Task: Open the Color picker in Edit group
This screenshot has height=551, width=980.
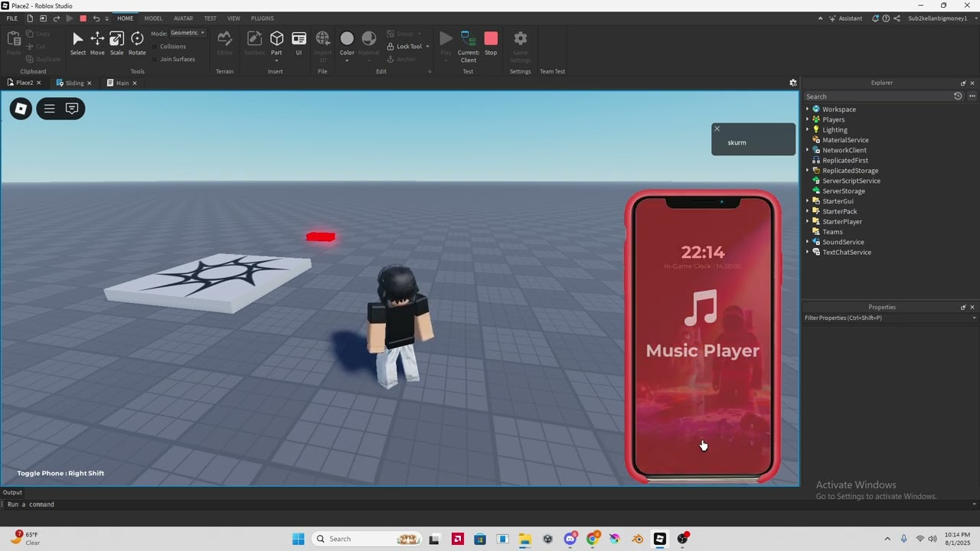Action: 347,44
